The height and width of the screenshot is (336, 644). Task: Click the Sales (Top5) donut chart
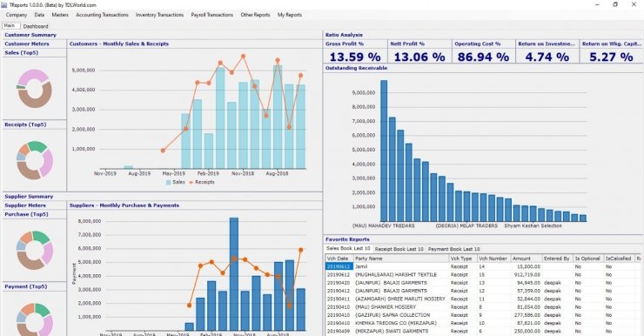click(x=35, y=89)
